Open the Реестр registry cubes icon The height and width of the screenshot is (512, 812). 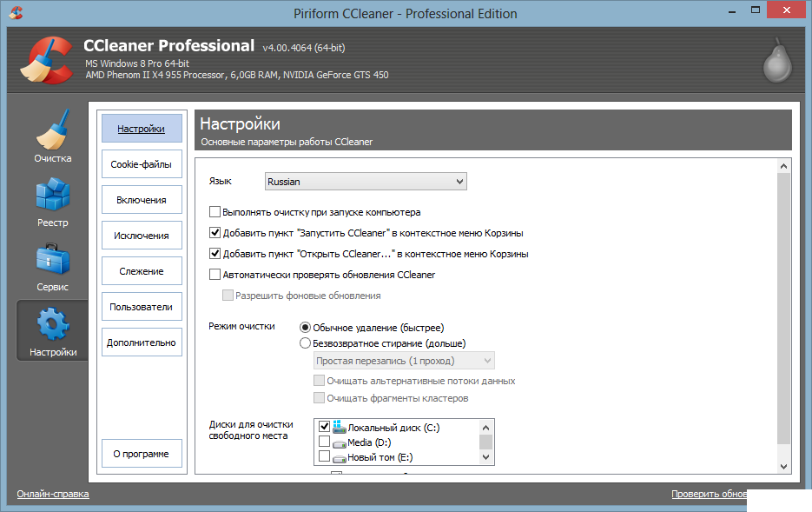[x=52, y=196]
